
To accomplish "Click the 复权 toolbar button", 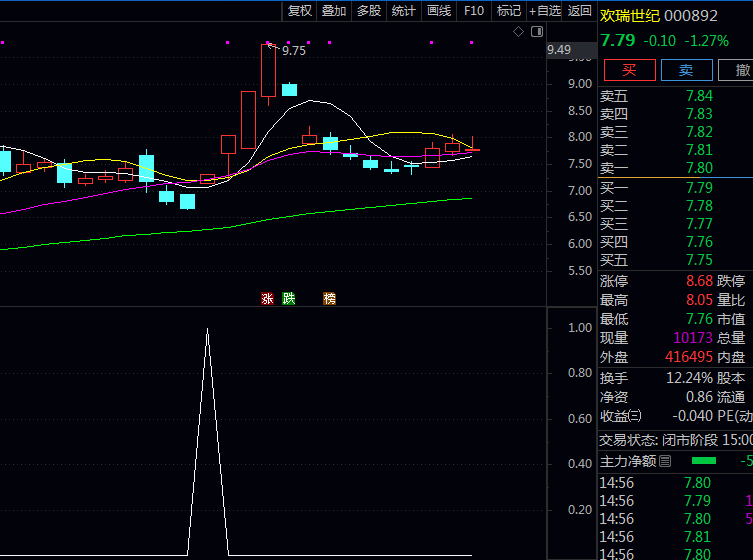I will pyautogui.click(x=300, y=11).
